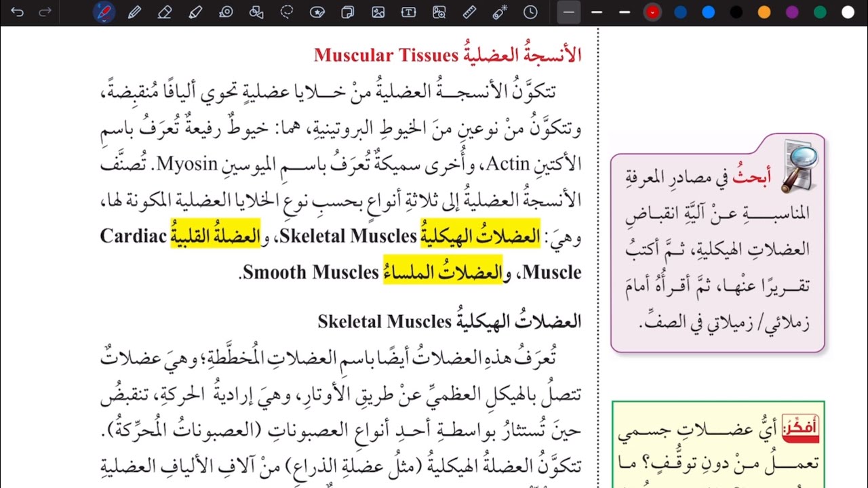Click the 'أُفكِّرُ' label in the green box
Image resolution: width=868 pixels, height=488 pixels.
click(800, 428)
